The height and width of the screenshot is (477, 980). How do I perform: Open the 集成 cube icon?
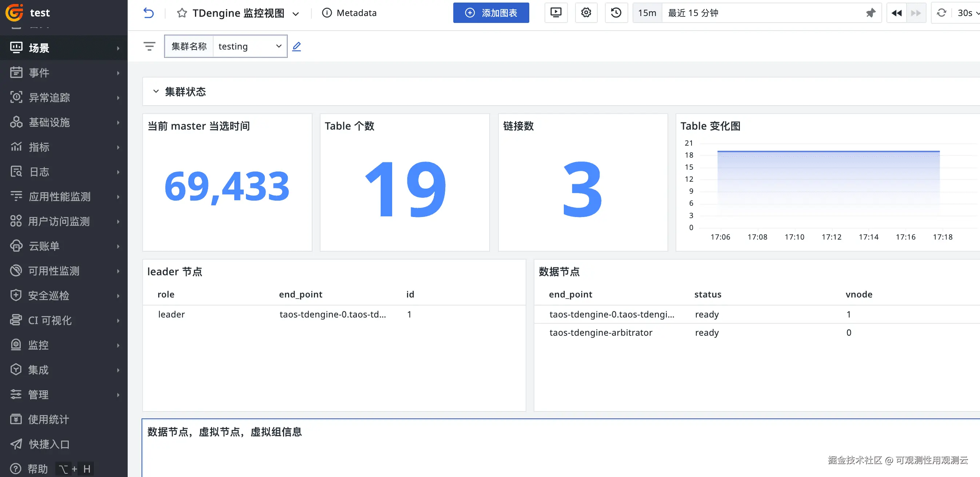pos(16,369)
